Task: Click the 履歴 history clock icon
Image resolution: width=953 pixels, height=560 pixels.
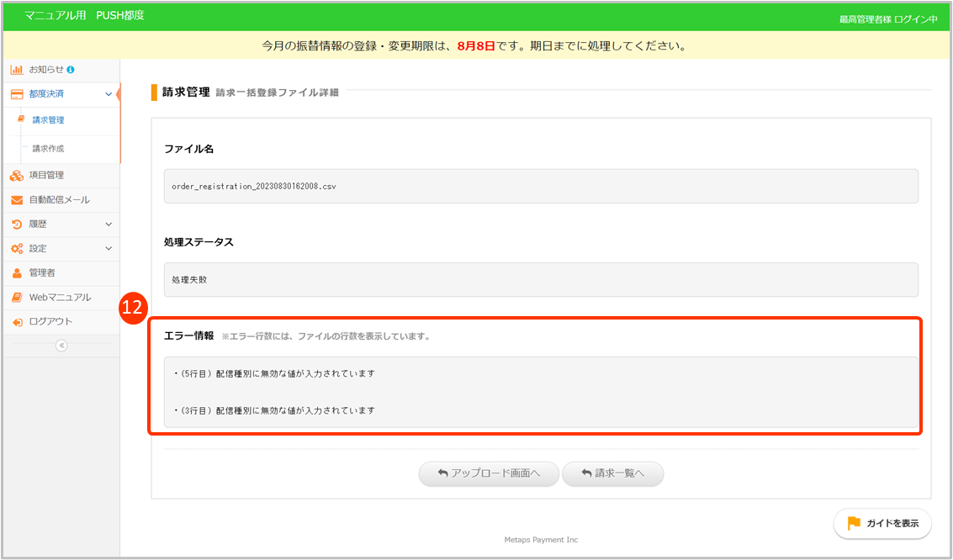Action: (x=16, y=225)
